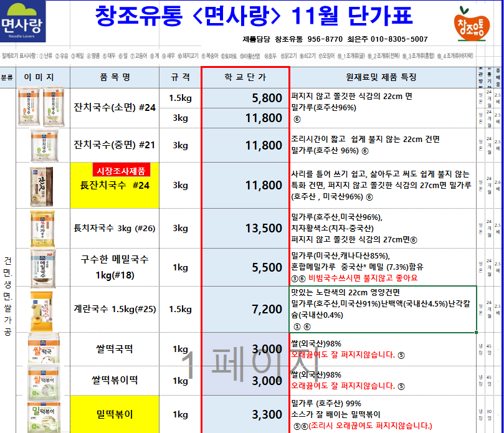Select the 쌀떡볶이떡 product image
The image size is (504, 433).
[44, 382]
